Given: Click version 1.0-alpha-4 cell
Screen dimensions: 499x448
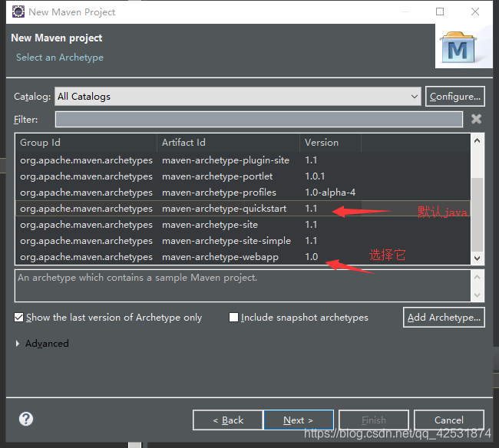Looking at the screenshot, I should coord(330,193).
